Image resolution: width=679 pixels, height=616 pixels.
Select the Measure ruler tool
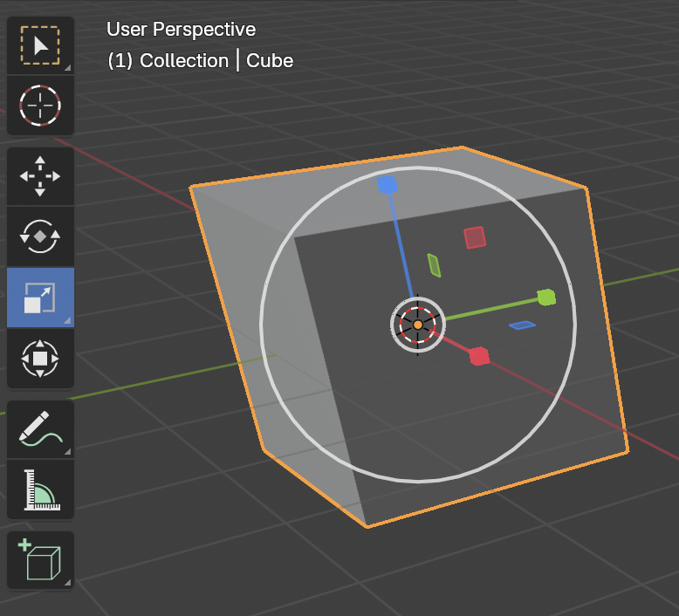(40, 489)
